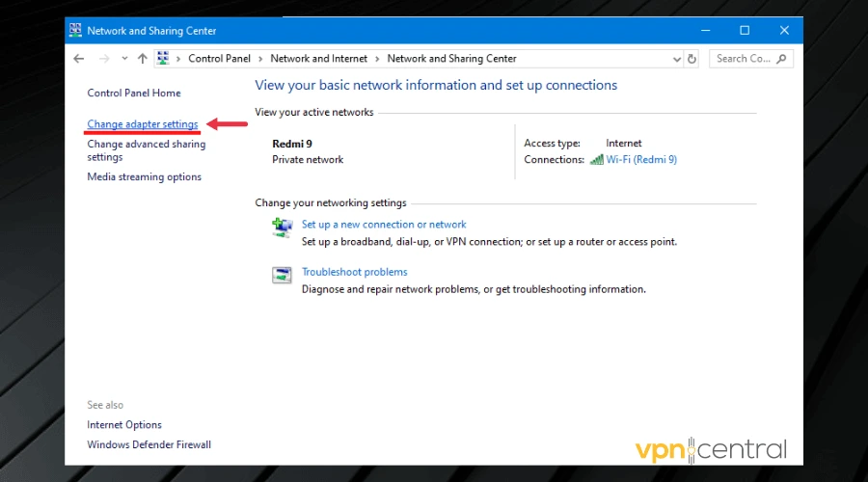Image resolution: width=868 pixels, height=482 pixels.
Task: Minimize the Network and Sharing Center window
Action: point(705,31)
